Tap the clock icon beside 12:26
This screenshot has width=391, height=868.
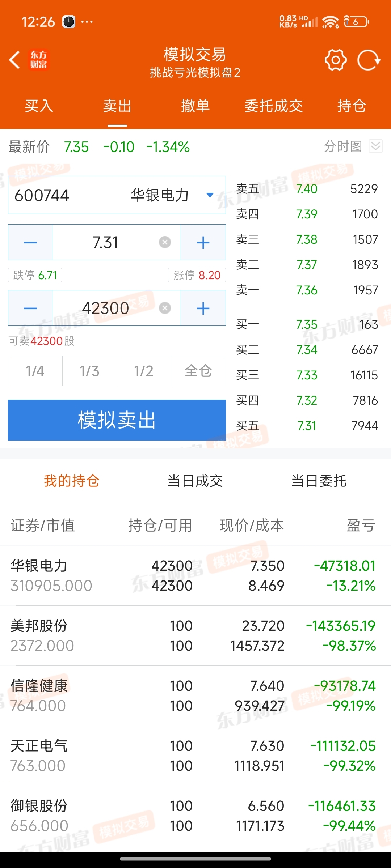69,22
